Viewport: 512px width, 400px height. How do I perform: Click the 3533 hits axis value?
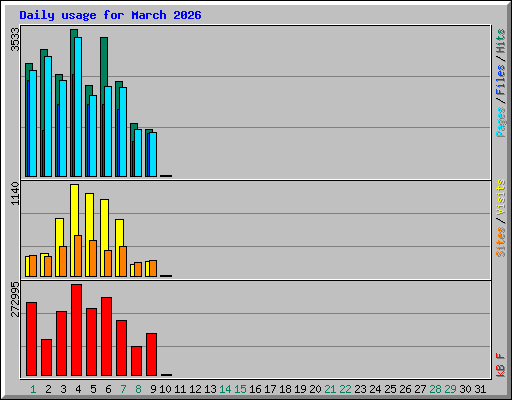coord(15,39)
